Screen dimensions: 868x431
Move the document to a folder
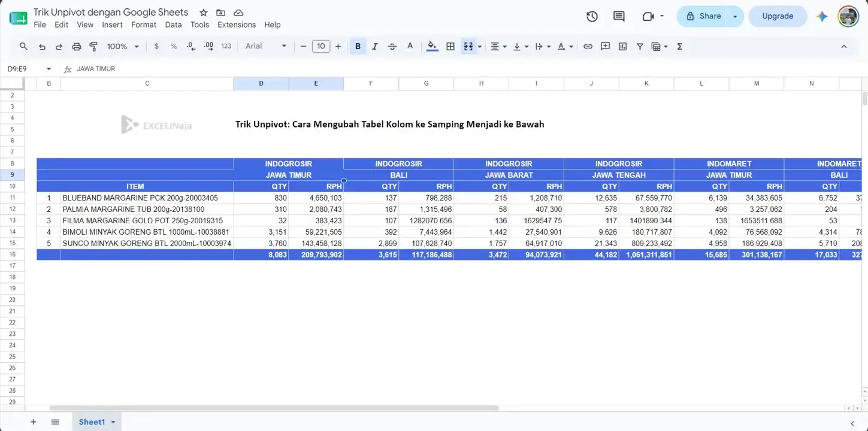[x=221, y=13]
